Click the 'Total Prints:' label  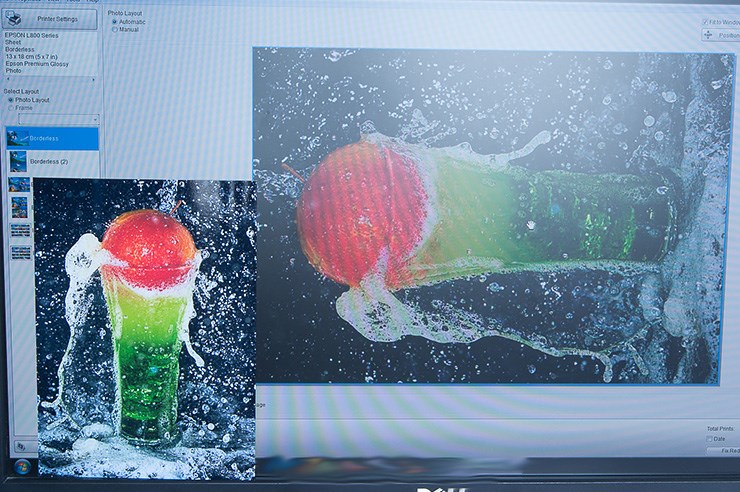pos(721,429)
